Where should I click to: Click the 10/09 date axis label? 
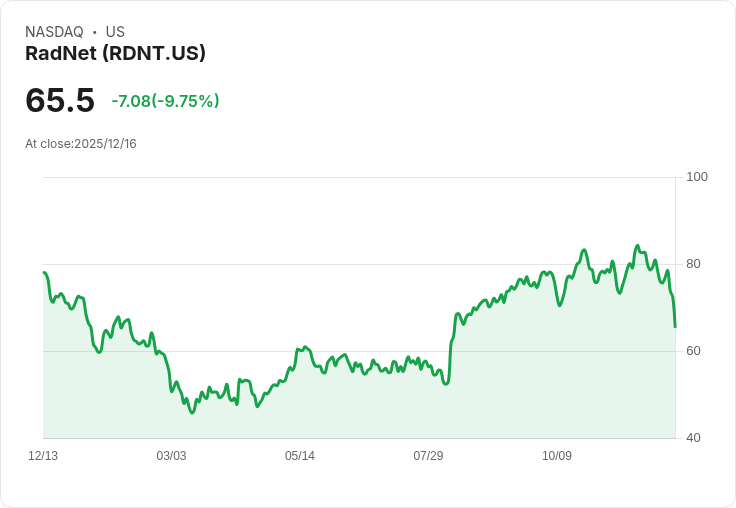(x=557, y=456)
